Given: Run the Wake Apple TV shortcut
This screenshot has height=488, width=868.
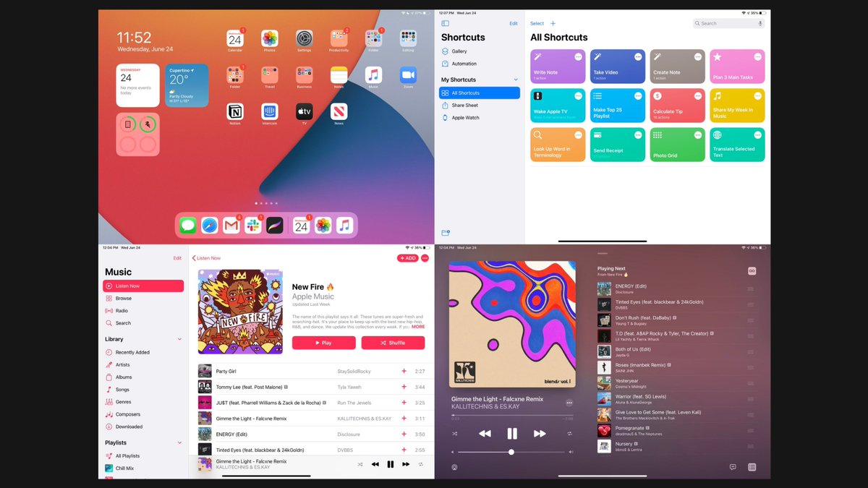Looking at the screenshot, I should 558,106.
